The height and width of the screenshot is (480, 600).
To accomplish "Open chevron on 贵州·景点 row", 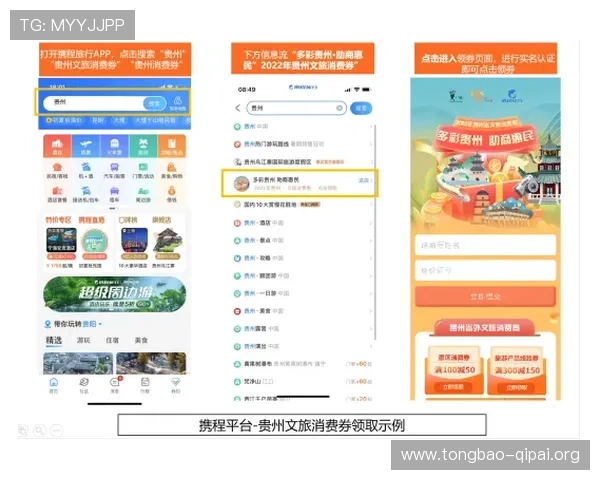I will click(x=370, y=240).
